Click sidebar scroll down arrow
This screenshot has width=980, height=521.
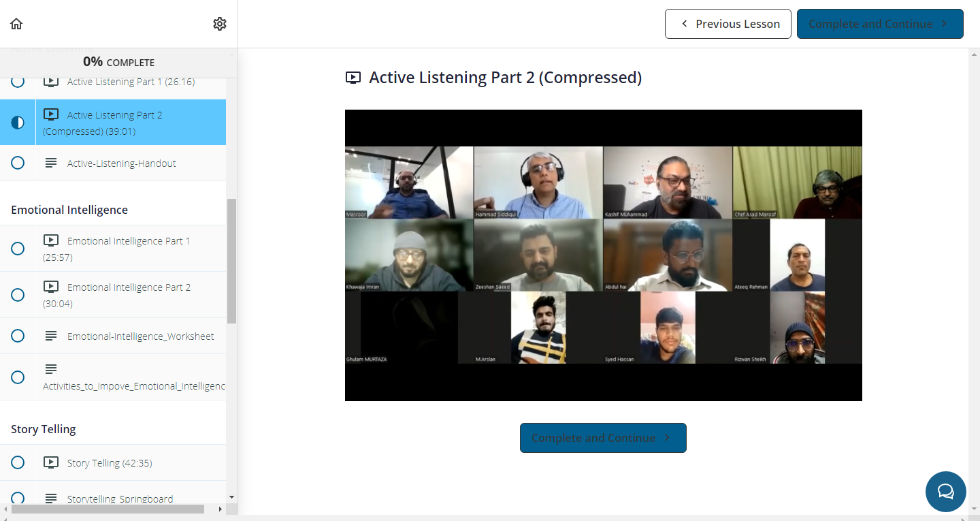click(x=232, y=498)
